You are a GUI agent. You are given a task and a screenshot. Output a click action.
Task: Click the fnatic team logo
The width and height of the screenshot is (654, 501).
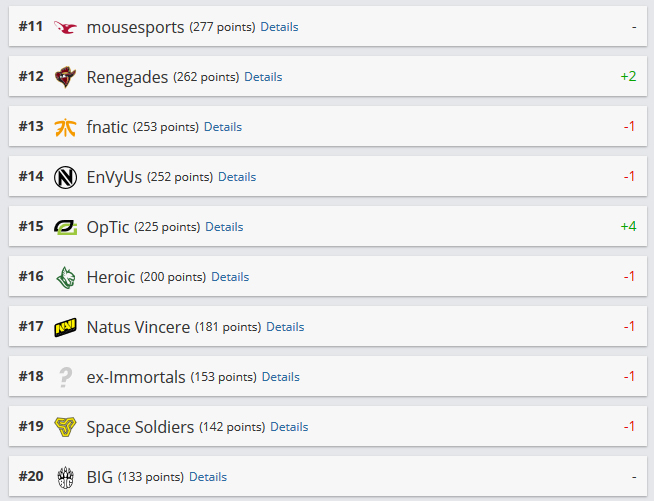tap(66, 127)
